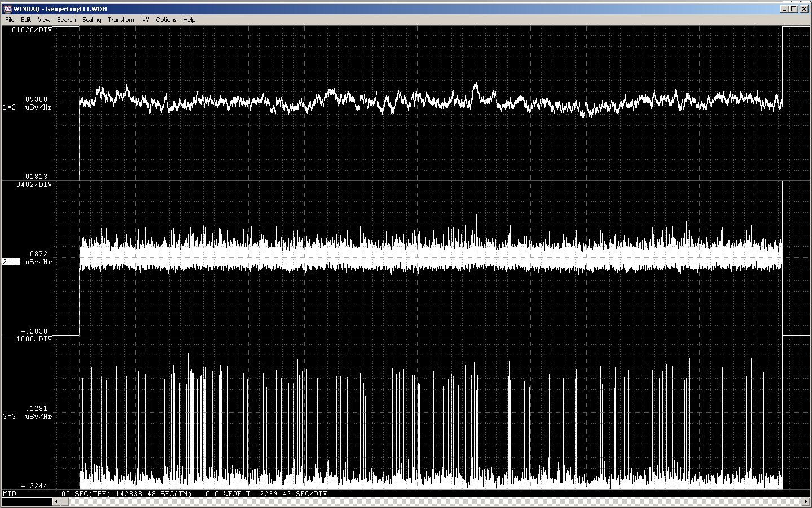Click the -.2038 lower limit value

tap(34, 331)
